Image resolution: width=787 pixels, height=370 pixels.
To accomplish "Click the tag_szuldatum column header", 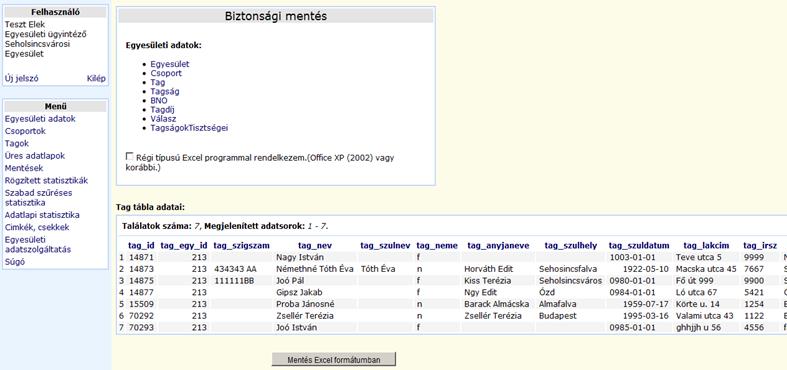I will 639,245.
